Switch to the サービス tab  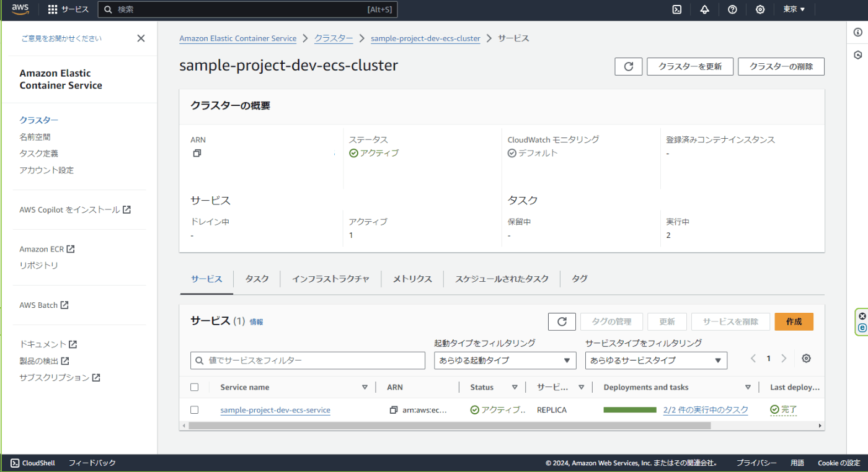point(206,279)
